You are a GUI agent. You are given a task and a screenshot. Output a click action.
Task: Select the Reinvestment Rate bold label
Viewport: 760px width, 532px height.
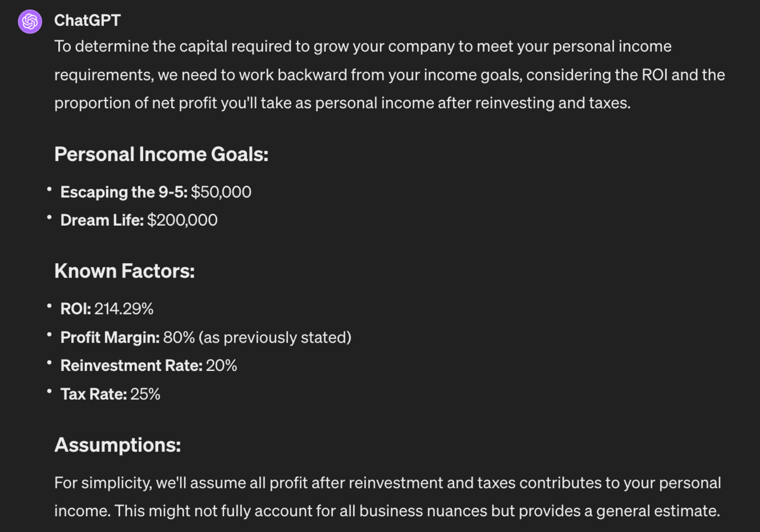tap(131, 366)
